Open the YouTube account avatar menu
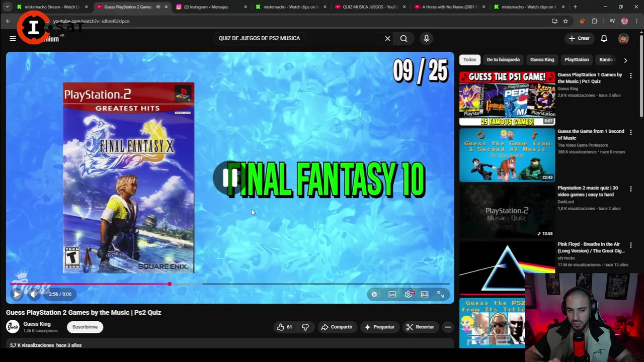 pyautogui.click(x=623, y=38)
